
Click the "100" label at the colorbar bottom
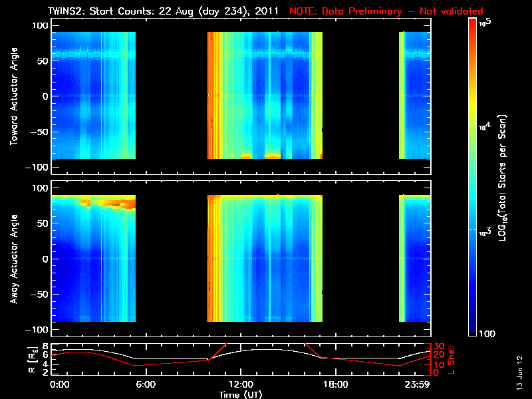tap(487, 334)
